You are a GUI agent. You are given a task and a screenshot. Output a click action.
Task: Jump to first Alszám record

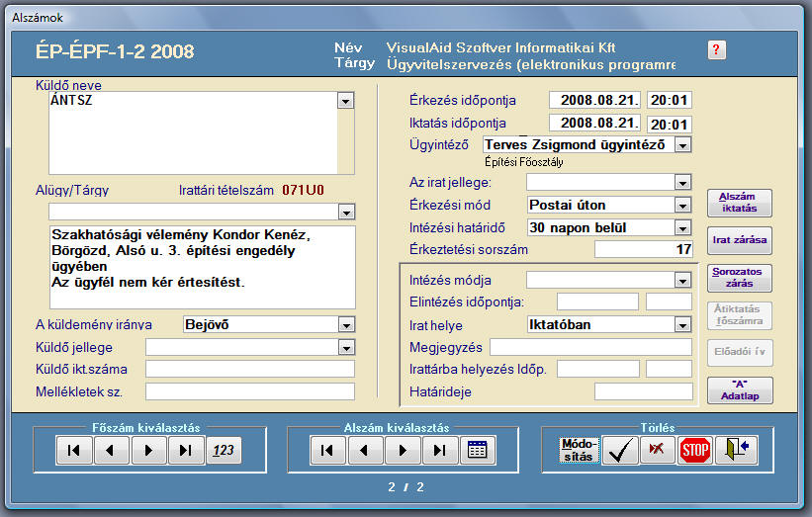click(327, 450)
